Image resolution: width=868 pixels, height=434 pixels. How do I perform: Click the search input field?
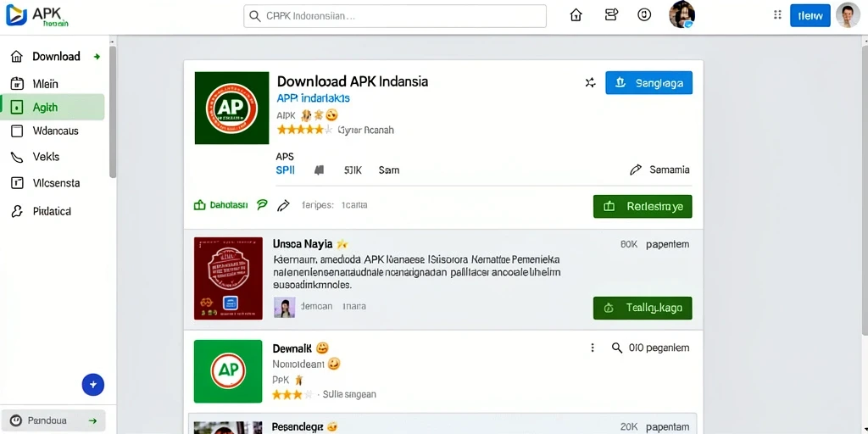395,16
